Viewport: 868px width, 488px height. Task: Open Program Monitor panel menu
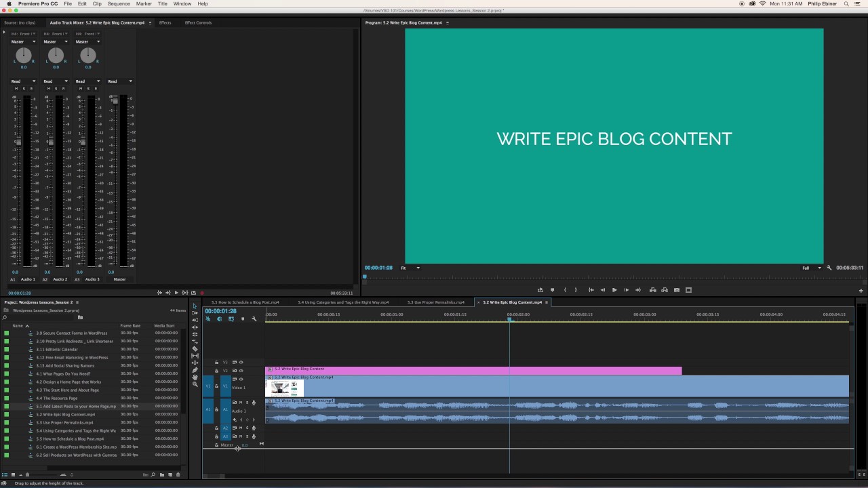(448, 22)
